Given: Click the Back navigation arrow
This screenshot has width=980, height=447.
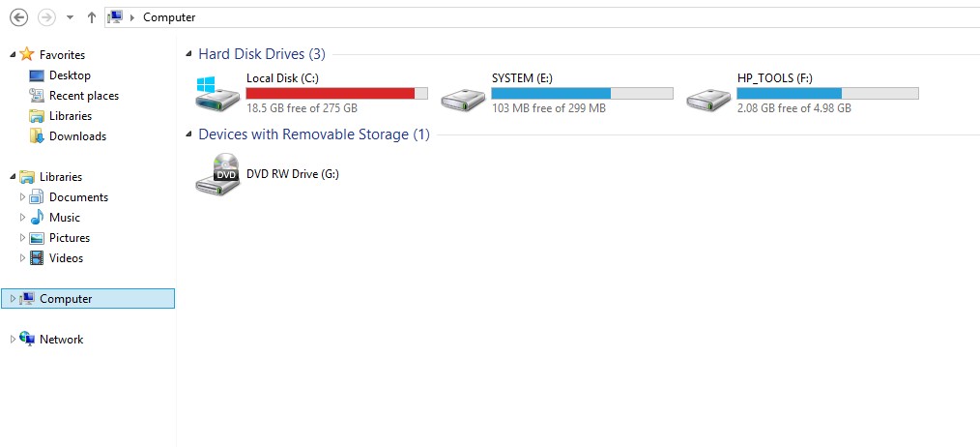Looking at the screenshot, I should [19, 17].
